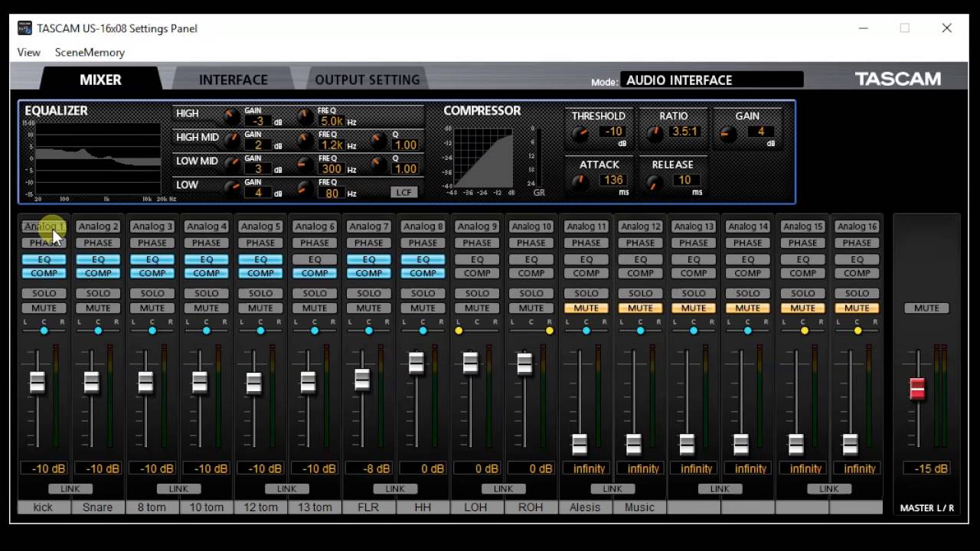Click the TASCAM app icon in title bar
The width and height of the screenshot is (980, 551).
coord(24,28)
